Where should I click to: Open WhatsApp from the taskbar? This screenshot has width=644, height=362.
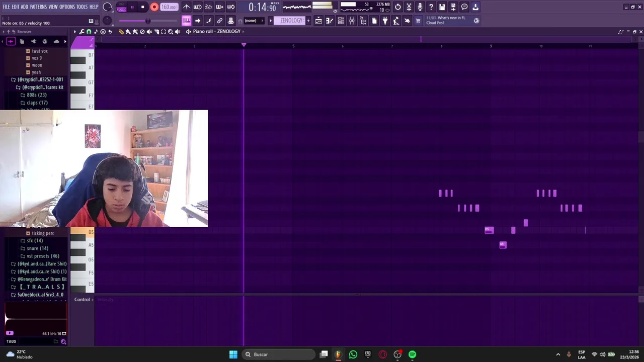tap(353, 354)
